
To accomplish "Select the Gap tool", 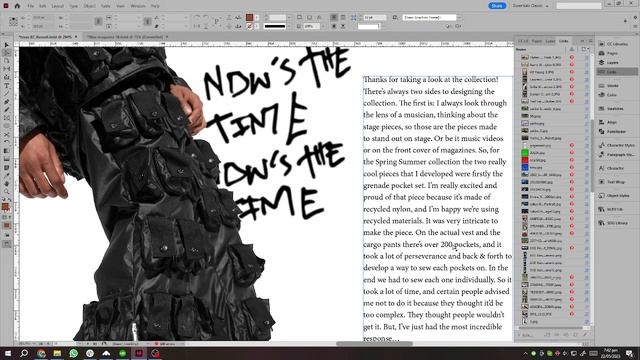I will (7, 69).
